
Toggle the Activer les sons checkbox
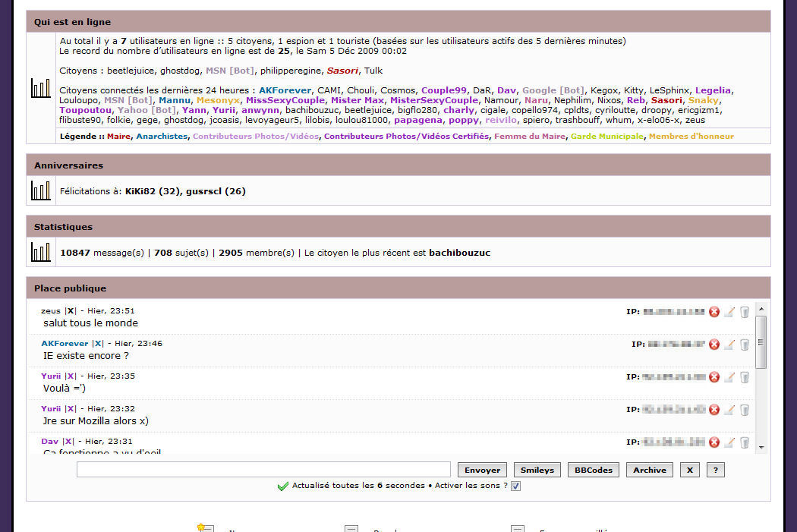[x=515, y=486]
